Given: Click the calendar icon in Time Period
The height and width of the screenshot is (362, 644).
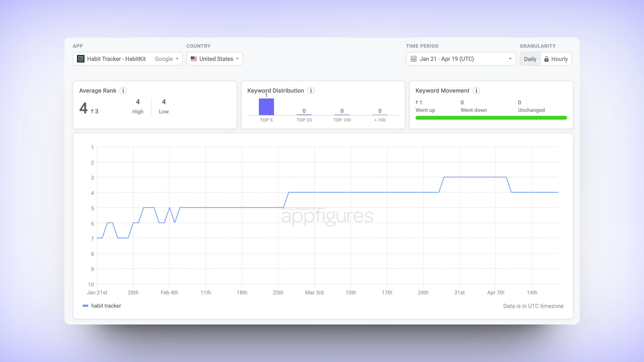Looking at the screenshot, I should tap(414, 59).
